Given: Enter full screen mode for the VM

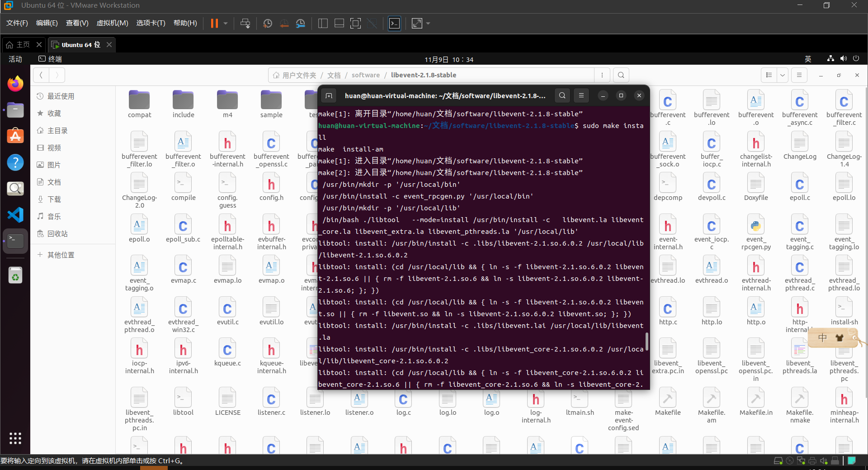Looking at the screenshot, I should click(356, 23).
